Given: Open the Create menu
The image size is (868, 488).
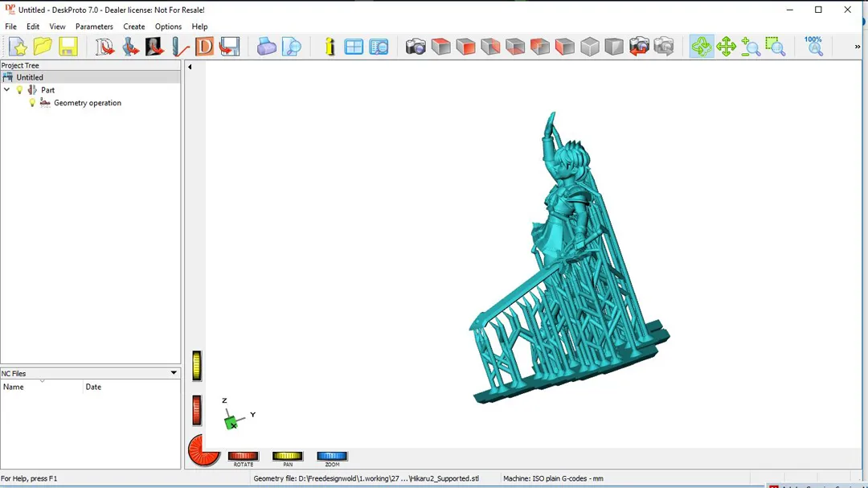Looking at the screenshot, I should [x=134, y=27].
